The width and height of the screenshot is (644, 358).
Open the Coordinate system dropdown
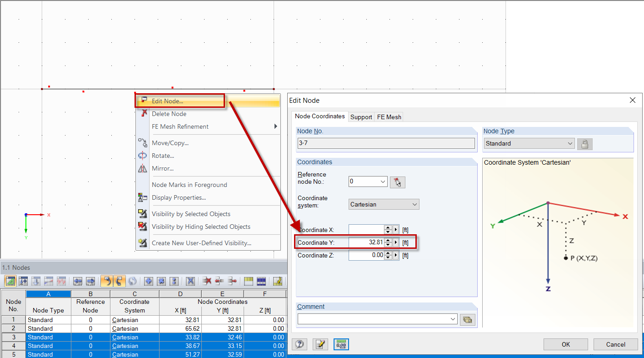(384, 204)
